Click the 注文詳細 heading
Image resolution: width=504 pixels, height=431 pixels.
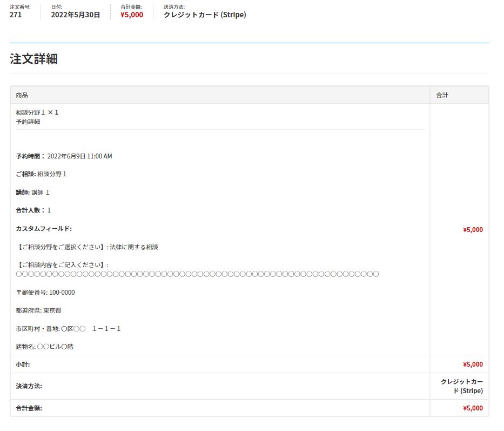pos(33,59)
